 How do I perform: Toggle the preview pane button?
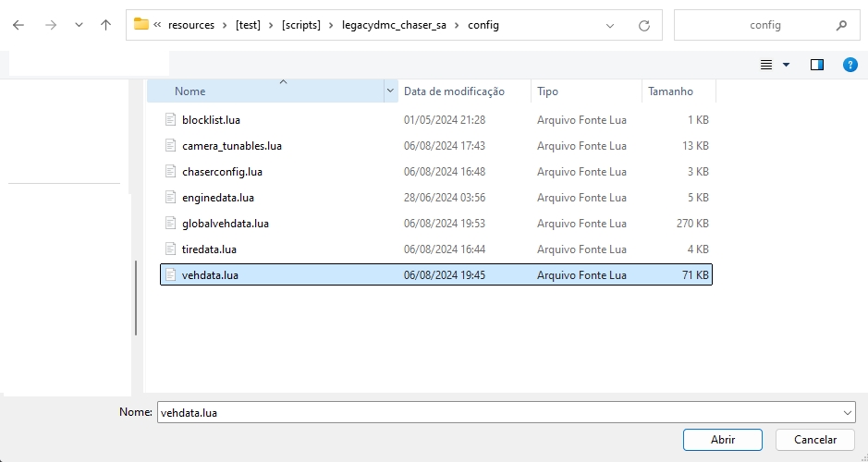pyautogui.click(x=816, y=65)
